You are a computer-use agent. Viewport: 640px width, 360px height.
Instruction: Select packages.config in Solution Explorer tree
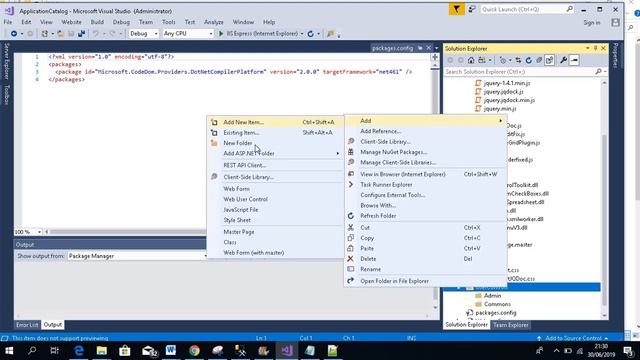tap(496, 313)
